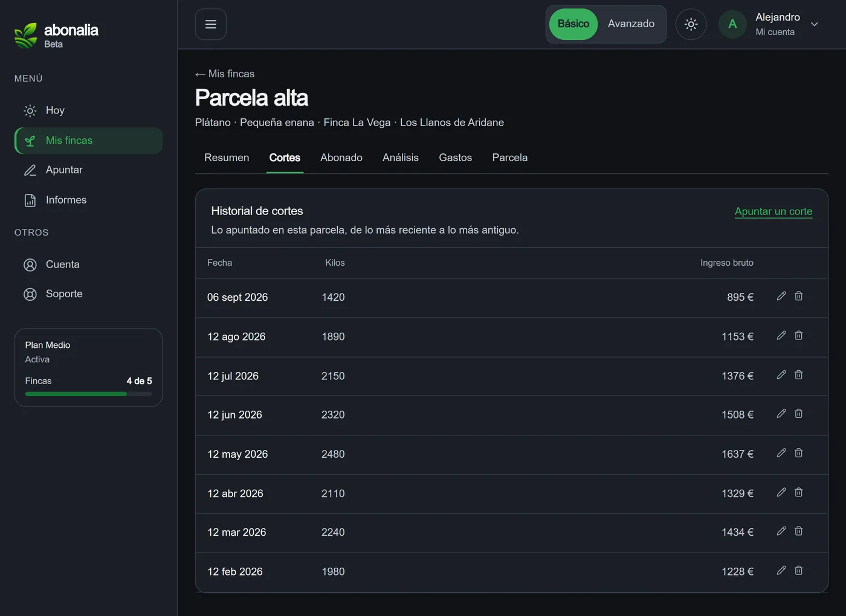The width and height of the screenshot is (846, 616).
Task: Toggle the light theme sun button
Action: 691,24
